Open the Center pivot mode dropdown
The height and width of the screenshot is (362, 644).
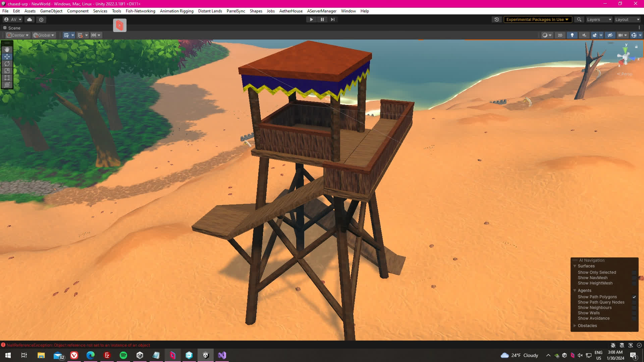click(x=18, y=35)
